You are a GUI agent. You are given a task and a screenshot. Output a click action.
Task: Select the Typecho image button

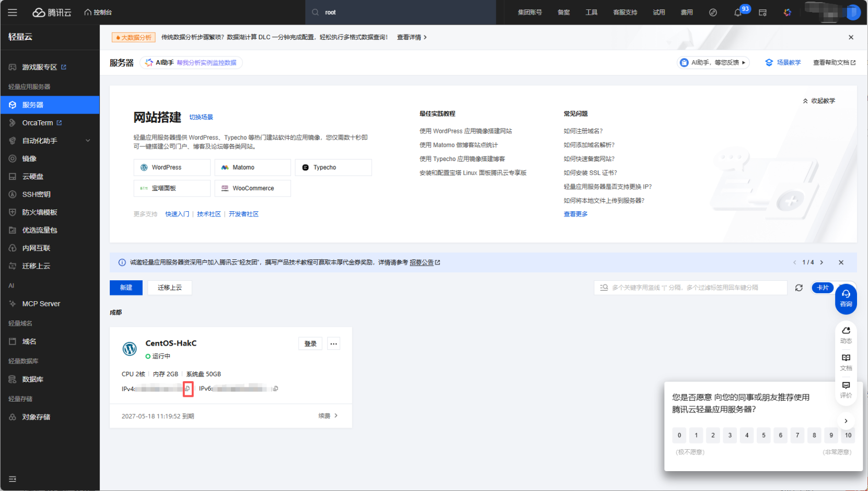tap(333, 167)
